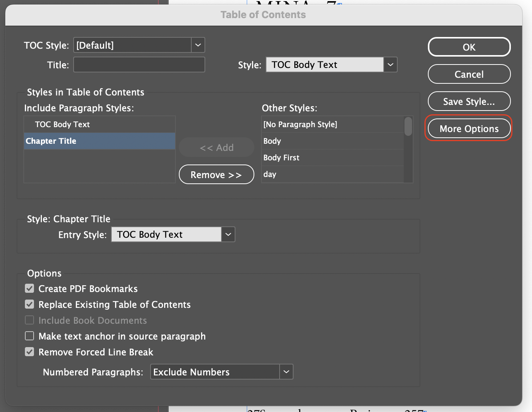
Task: Open the TOC Style dropdown
Action: (197, 45)
